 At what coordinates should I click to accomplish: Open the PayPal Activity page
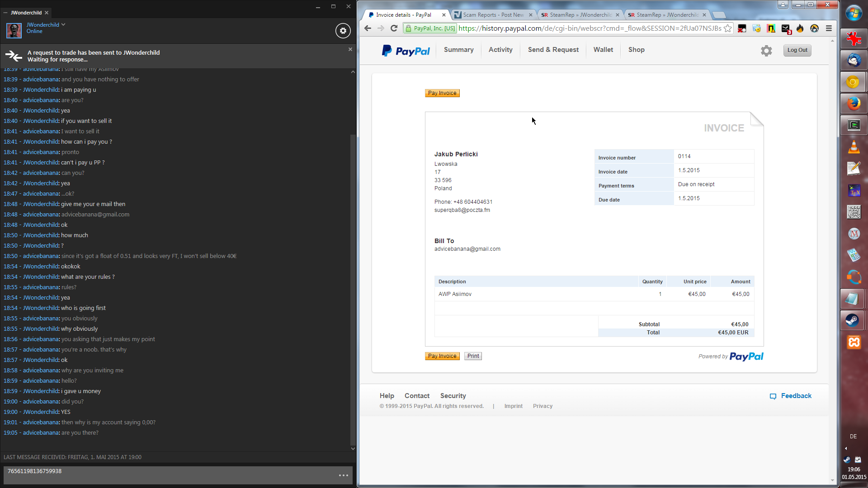(x=500, y=50)
